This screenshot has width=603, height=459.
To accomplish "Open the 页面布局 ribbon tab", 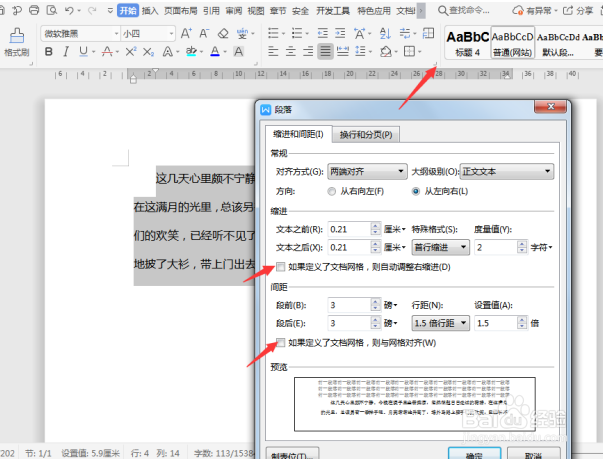I will tap(180, 10).
